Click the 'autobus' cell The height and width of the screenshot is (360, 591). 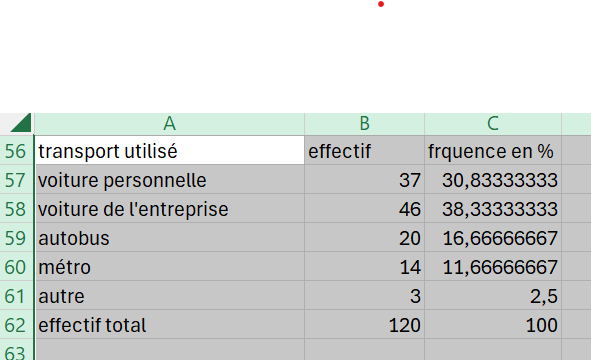click(169, 237)
